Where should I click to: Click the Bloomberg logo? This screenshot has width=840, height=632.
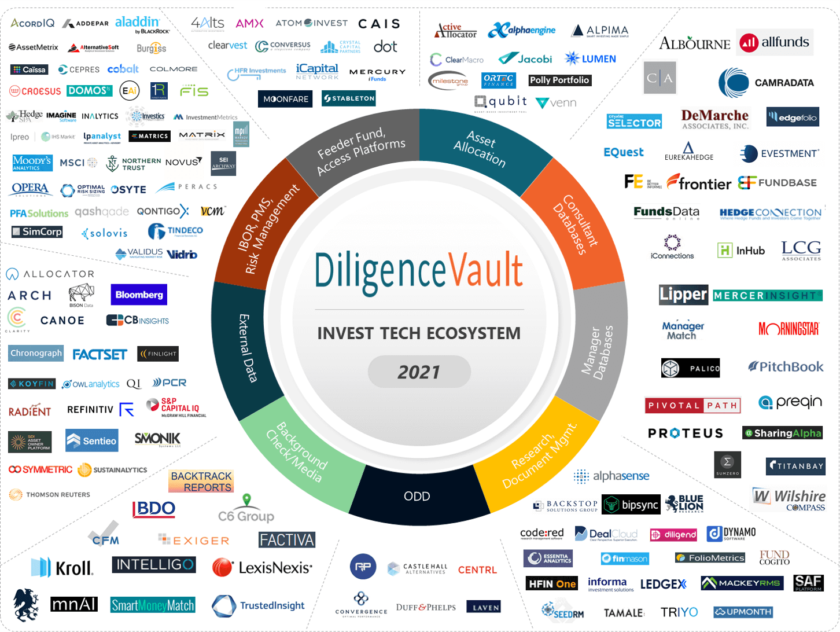point(139,295)
